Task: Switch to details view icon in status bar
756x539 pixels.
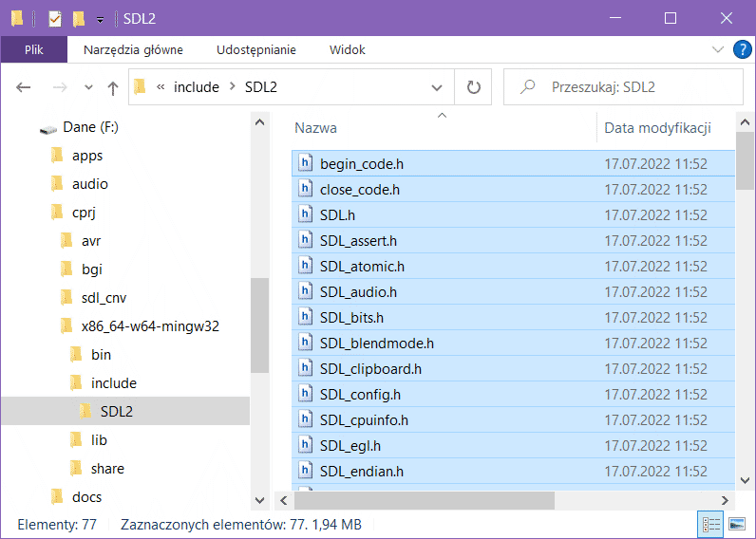Action: click(710, 524)
